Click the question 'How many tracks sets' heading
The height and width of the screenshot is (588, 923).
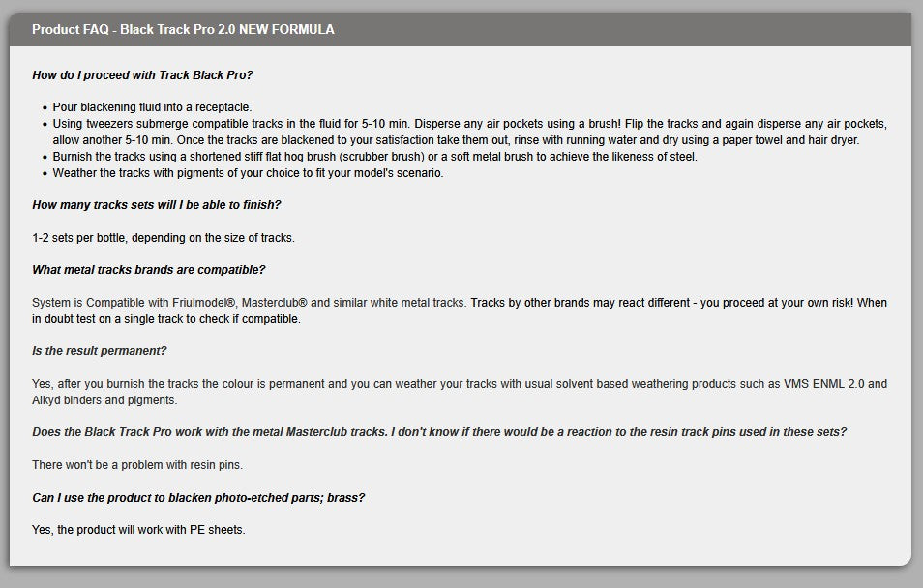pyautogui.click(x=157, y=205)
